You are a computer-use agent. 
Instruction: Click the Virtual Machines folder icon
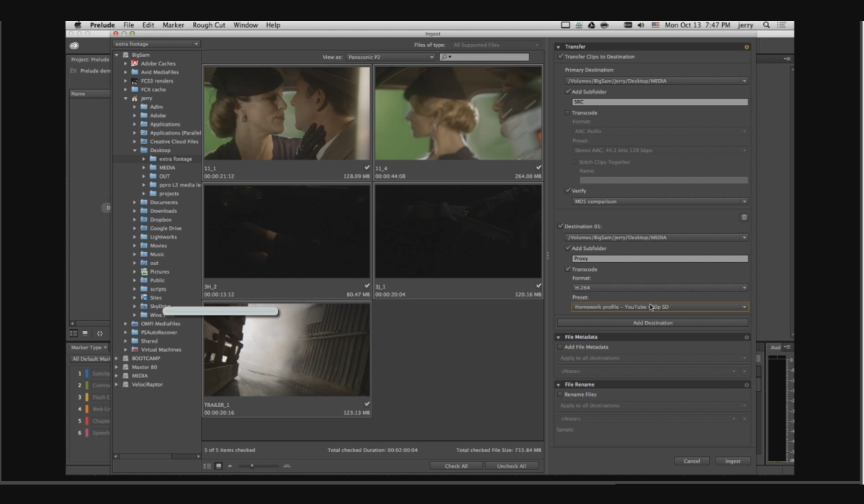(x=135, y=349)
